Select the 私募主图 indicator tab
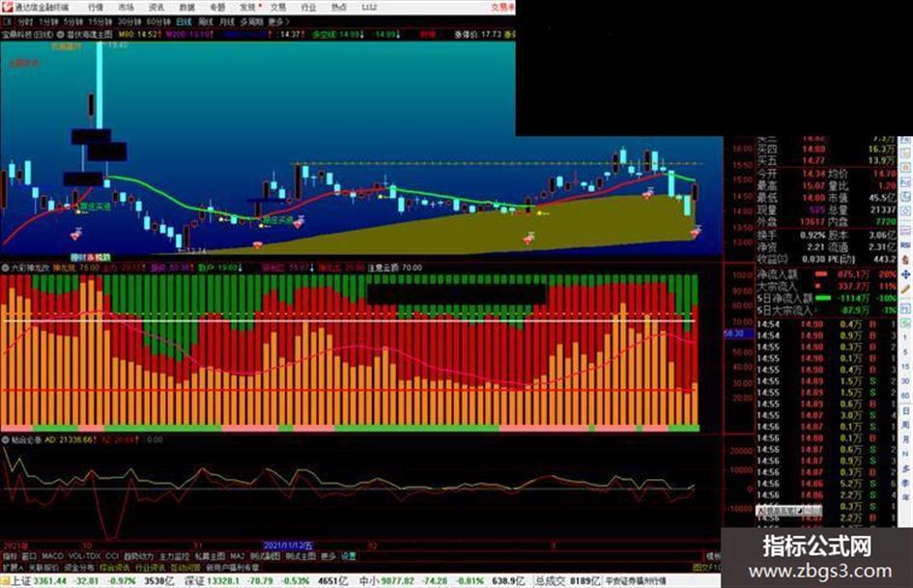 [210, 556]
